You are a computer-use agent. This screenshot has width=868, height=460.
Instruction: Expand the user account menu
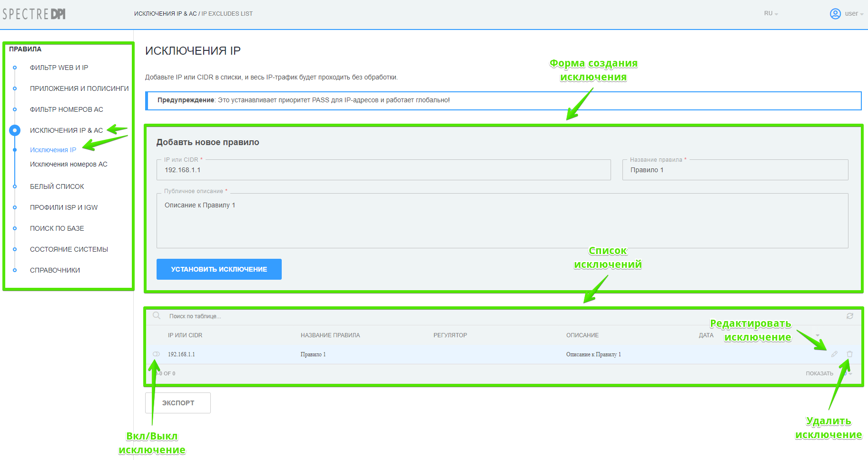tap(854, 14)
